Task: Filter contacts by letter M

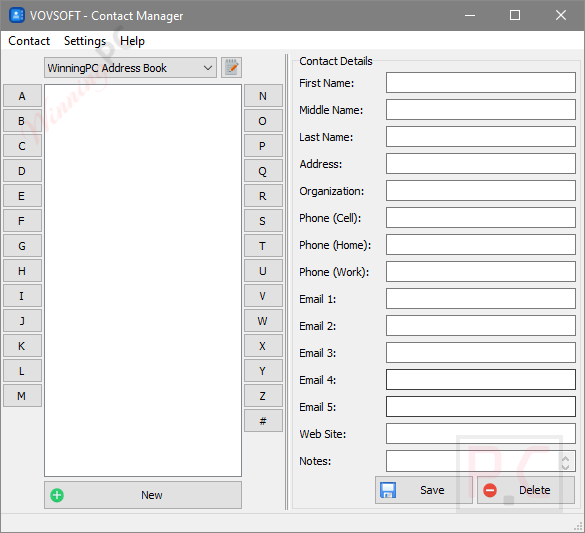Action: point(22,396)
